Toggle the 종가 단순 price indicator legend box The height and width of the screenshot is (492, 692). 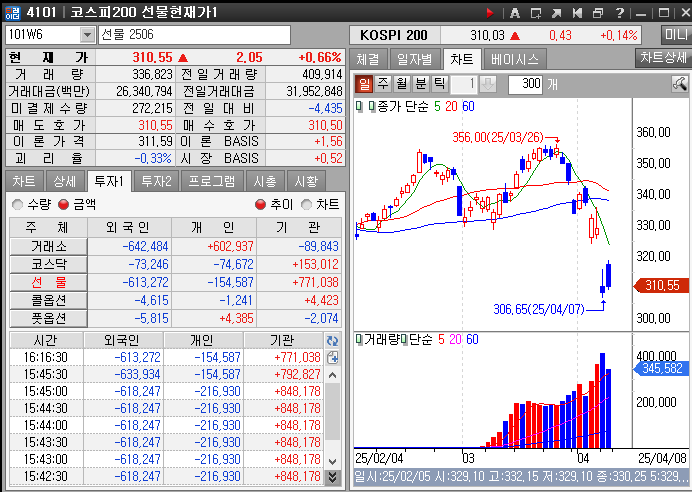tap(372, 106)
